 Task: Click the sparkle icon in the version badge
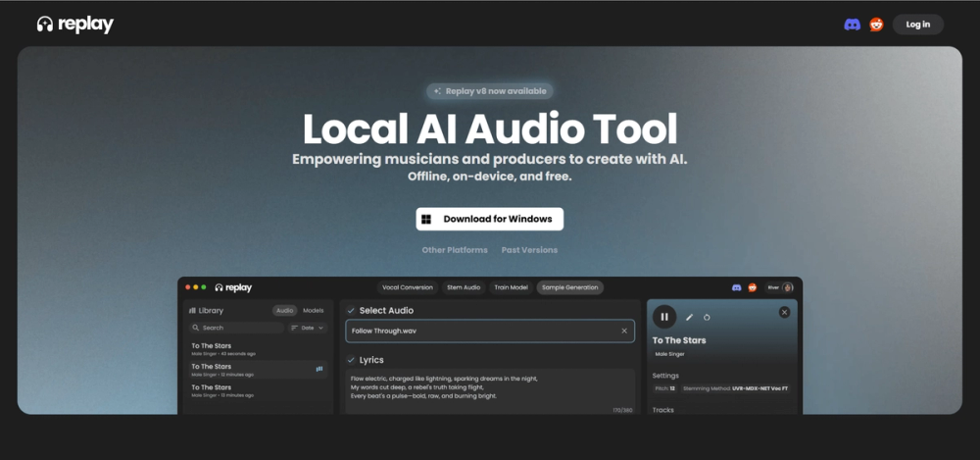click(x=437, y=91)
